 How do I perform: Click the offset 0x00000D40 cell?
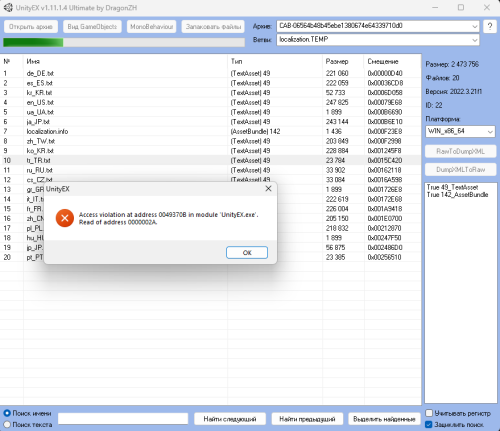[385, 73]
